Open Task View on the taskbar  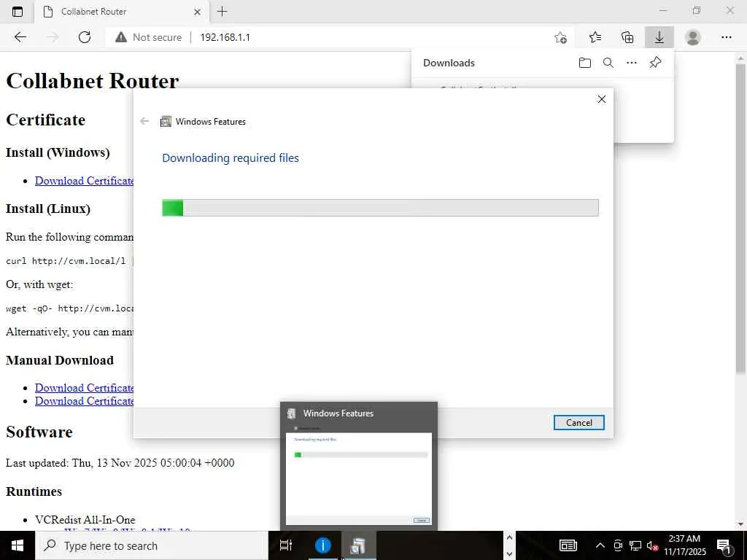point(286,545)
